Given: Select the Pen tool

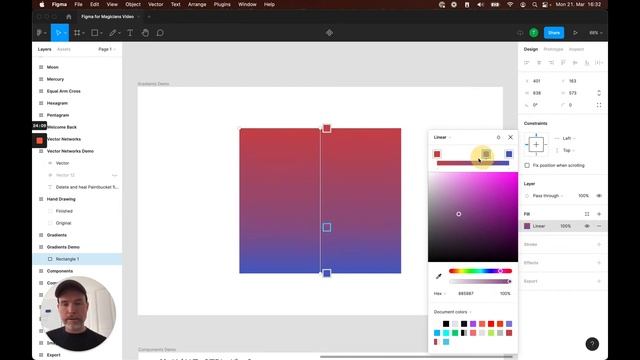Looking at the screenshot, I should 113,33.
